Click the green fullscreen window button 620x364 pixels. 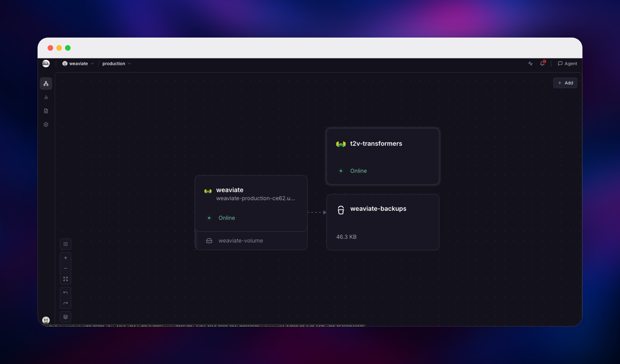[x=68, y=48]
